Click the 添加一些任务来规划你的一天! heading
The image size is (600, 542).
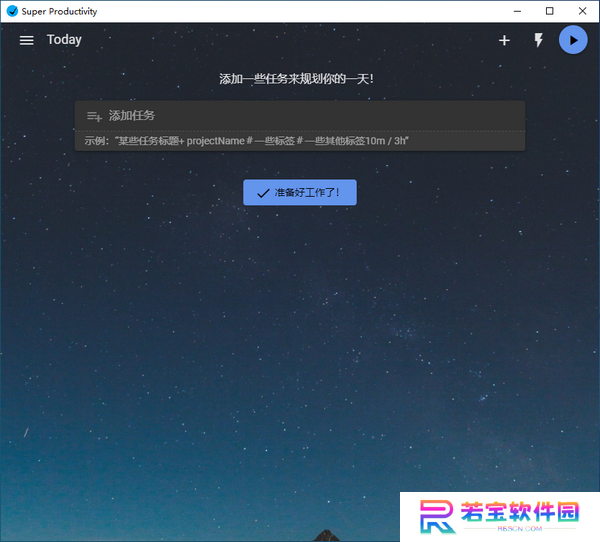click(297, 79)
